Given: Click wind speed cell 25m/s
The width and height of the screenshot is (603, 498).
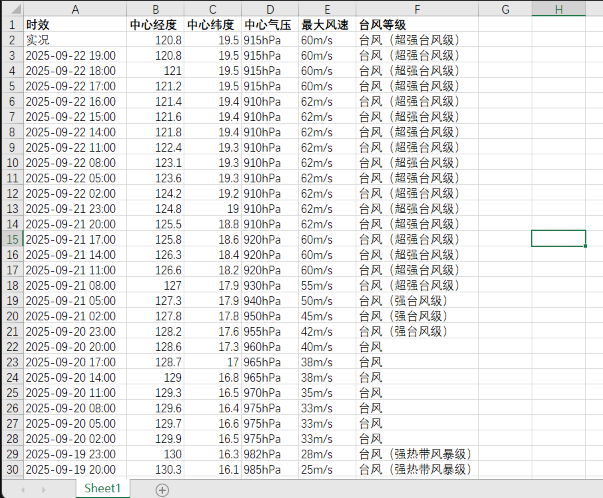Looking at the screenshot, I should click(327, 470).
